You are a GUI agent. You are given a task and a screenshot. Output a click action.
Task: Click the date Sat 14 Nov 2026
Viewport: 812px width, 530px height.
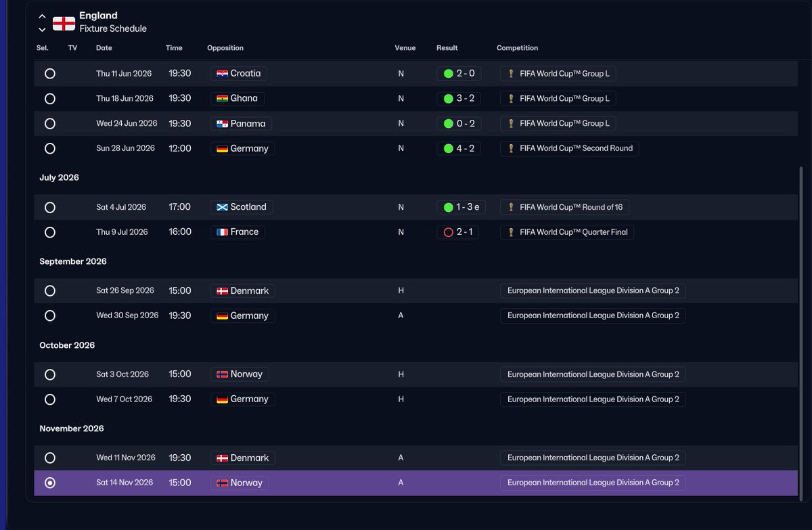point(125,483)
